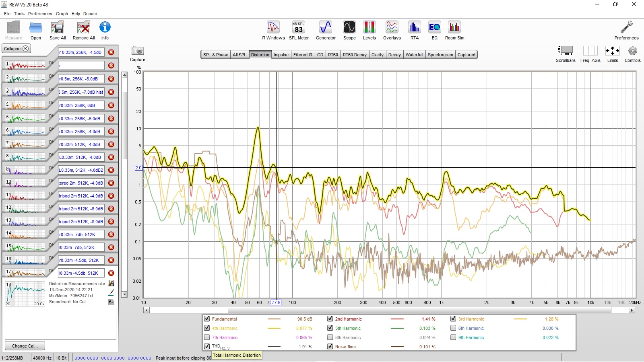Select the Filtered IR tab

point(303,55)
